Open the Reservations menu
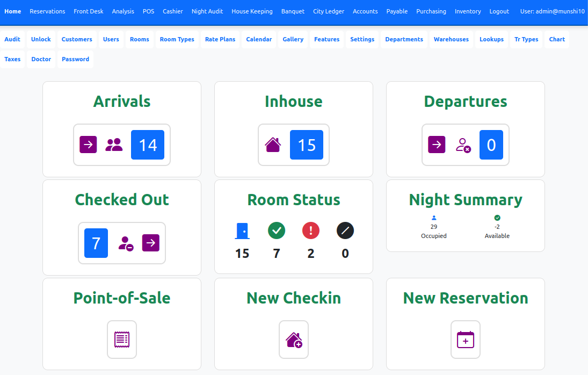 pos(47,11)
